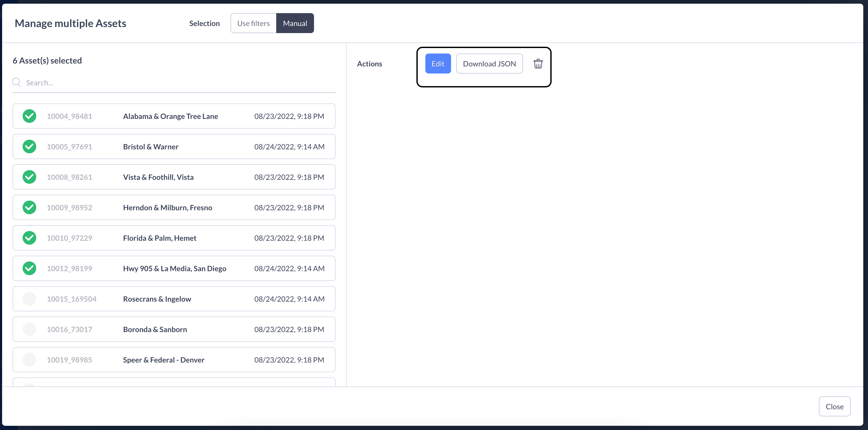Click the Download JSON button
The image size is (868, 430).
pyautogui.click(x=489, y=64)
